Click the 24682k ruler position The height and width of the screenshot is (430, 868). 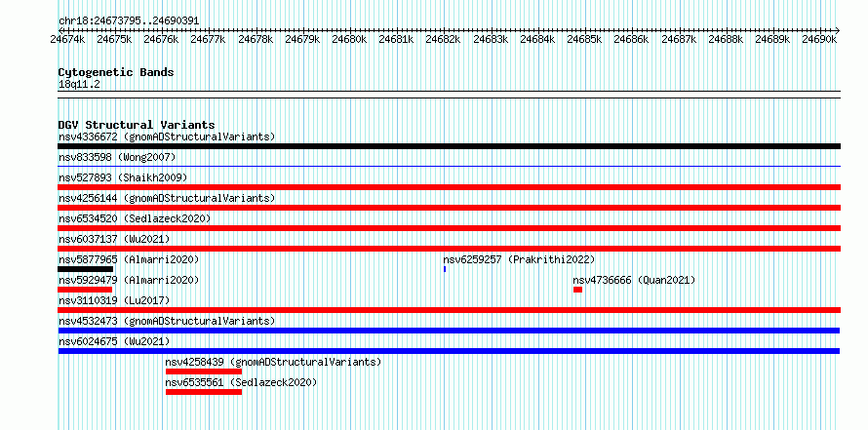pyautogui.click(x=443, y=40)
